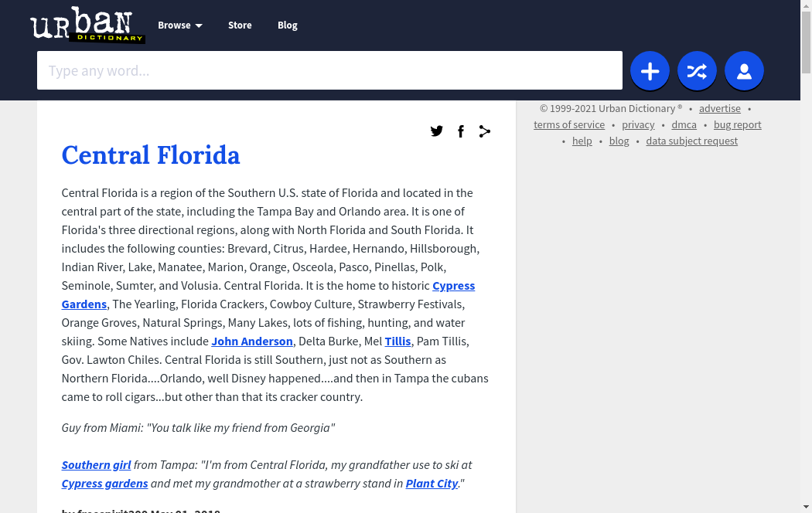
Task: Share definition via Twitter icon
Action: 437,131
